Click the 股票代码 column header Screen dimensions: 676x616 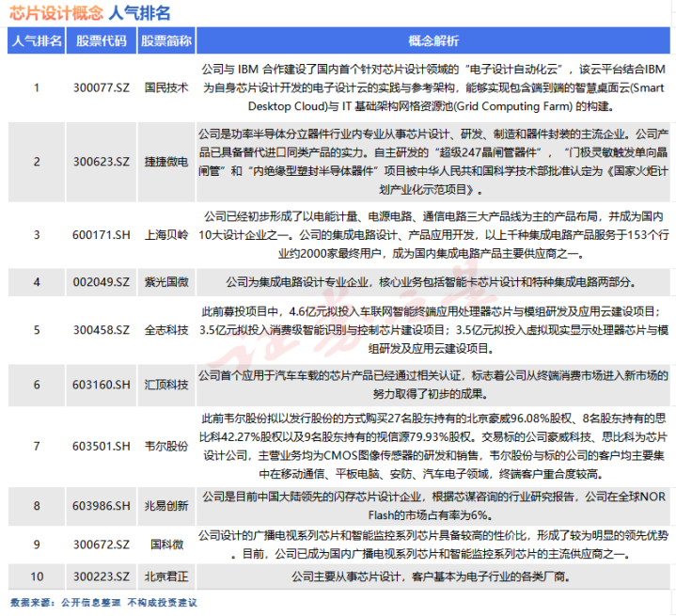102,40
